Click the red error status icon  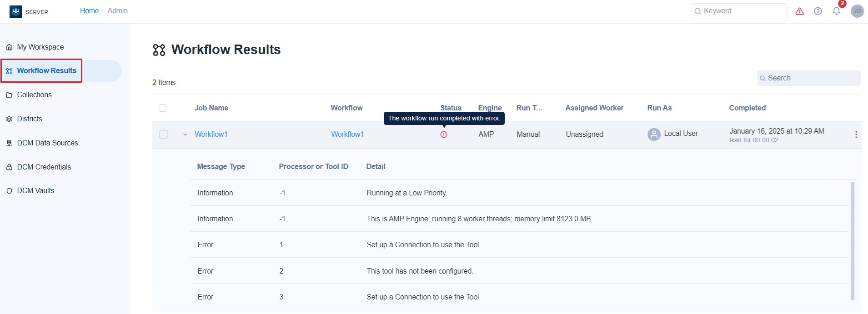444,135
